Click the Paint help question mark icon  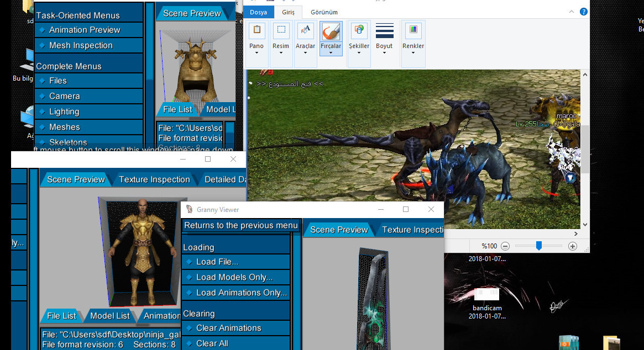point(583,12)
